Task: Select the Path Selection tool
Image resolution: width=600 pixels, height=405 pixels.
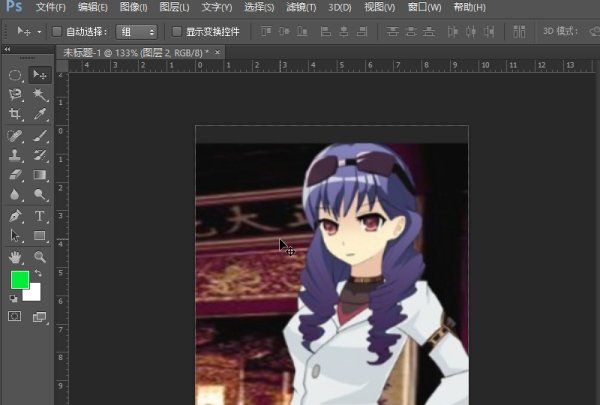Action: point(15,235)
